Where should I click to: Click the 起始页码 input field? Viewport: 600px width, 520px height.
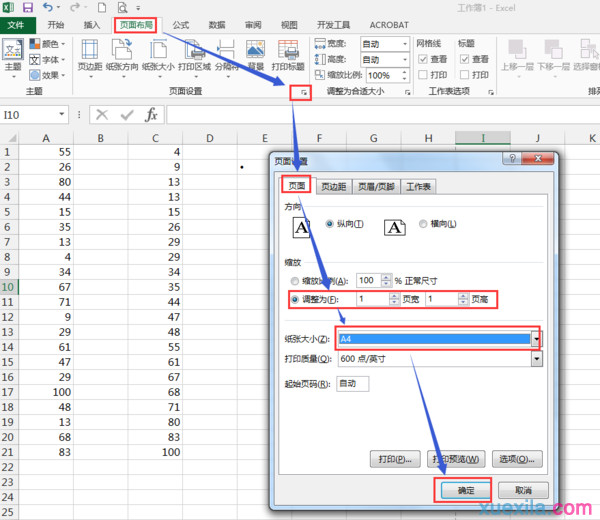(353, 383)
